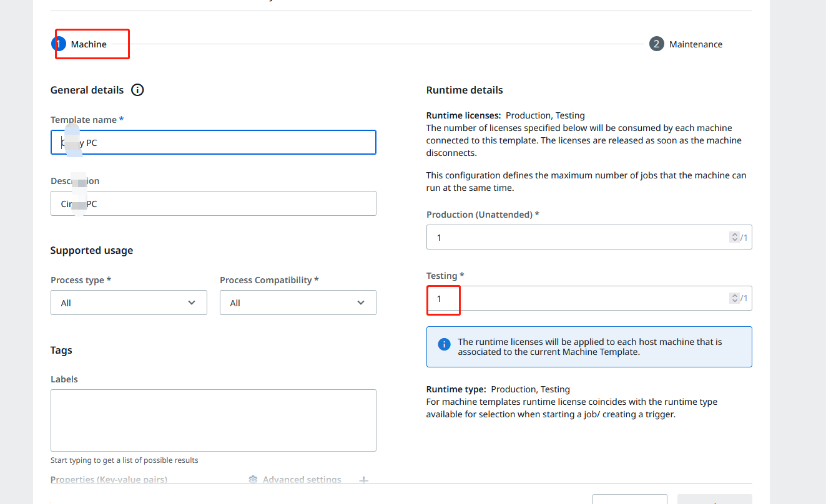Click the blue info icon in licenses notice
Screen dimensions: 826x504
click(444, 344)
